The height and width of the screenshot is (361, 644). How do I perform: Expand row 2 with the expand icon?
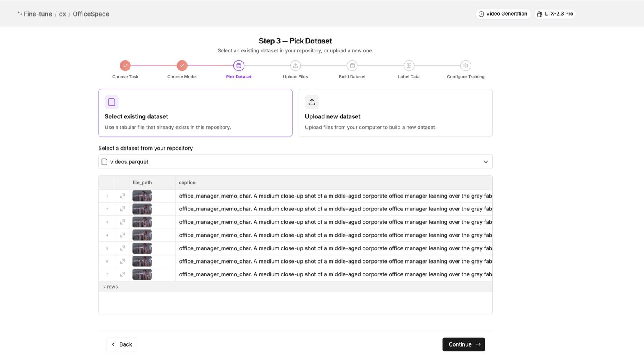point(122,209)
